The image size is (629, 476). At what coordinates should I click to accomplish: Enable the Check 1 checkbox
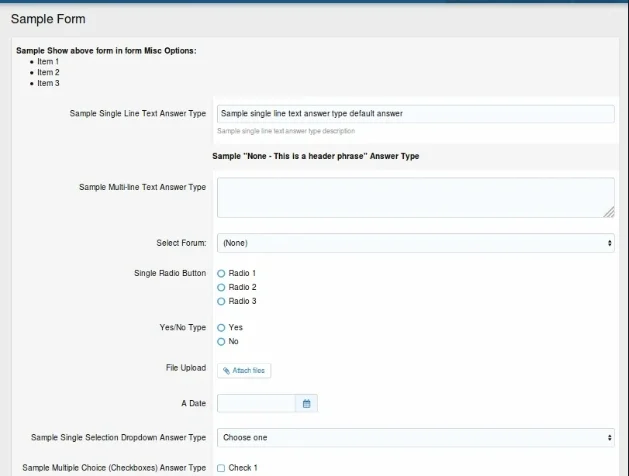pos(221,468)
